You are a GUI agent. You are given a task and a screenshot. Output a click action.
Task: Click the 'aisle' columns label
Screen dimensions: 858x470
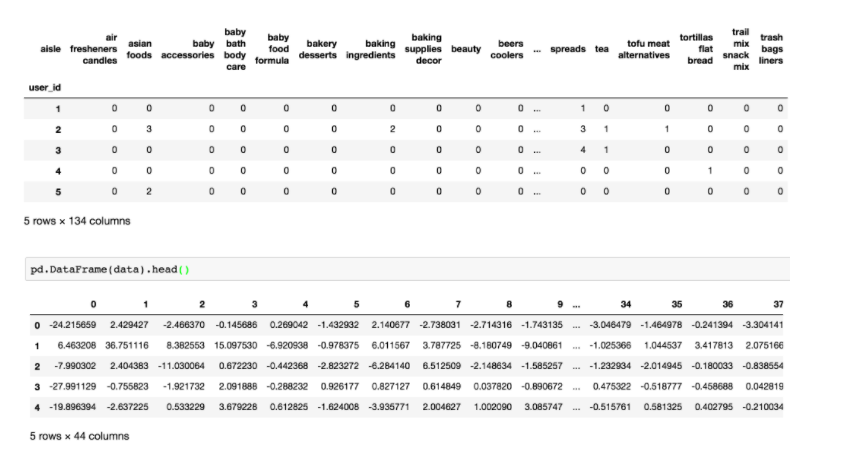[50, 49]
